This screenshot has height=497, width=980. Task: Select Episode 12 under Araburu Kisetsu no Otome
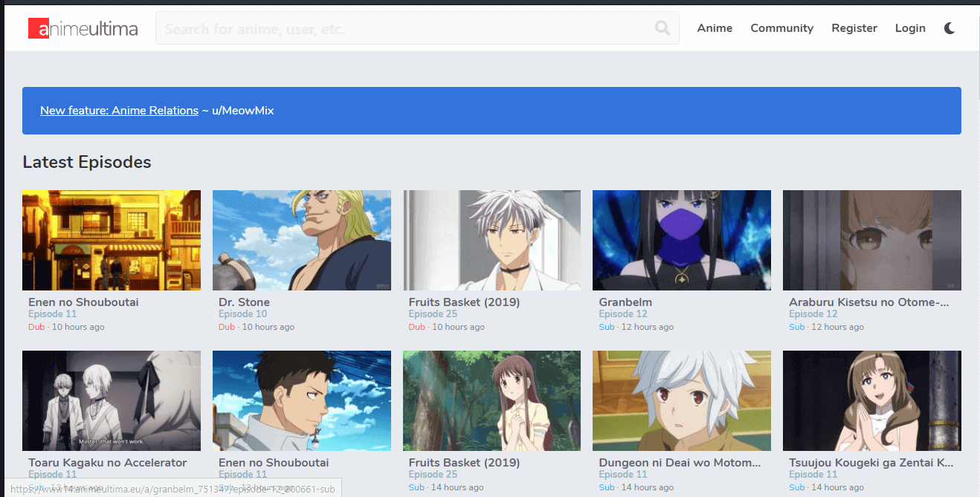[813, 314]
